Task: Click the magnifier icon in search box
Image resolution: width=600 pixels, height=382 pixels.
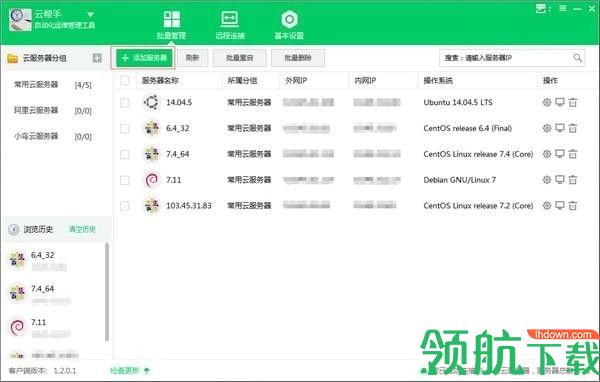Action: [x=577, y=58]
